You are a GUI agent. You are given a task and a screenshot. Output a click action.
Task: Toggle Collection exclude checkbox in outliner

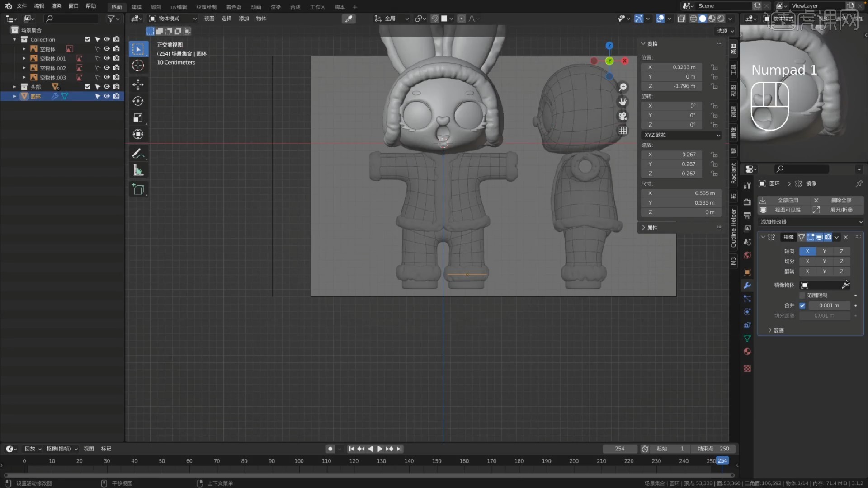(x=88, y=39)
